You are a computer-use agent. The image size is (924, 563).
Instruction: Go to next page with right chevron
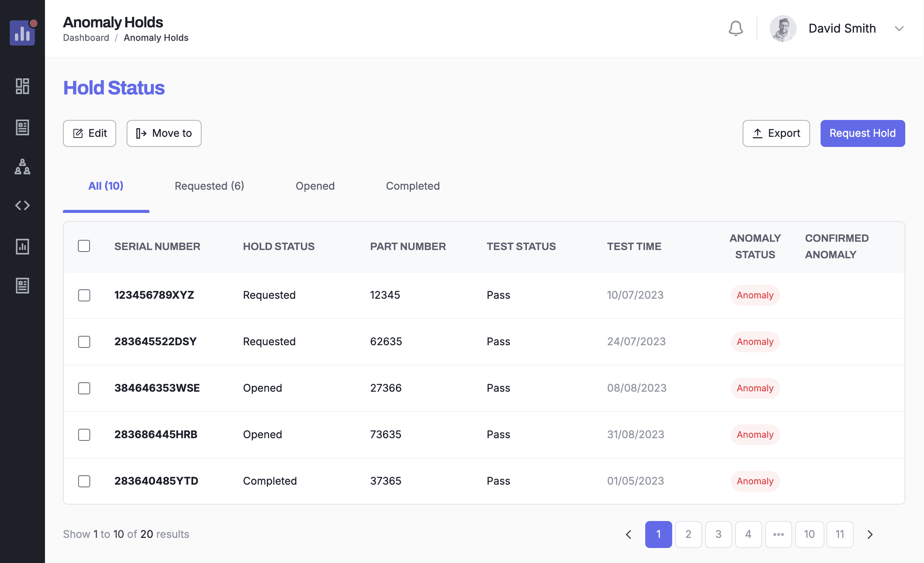coord(870,534)
